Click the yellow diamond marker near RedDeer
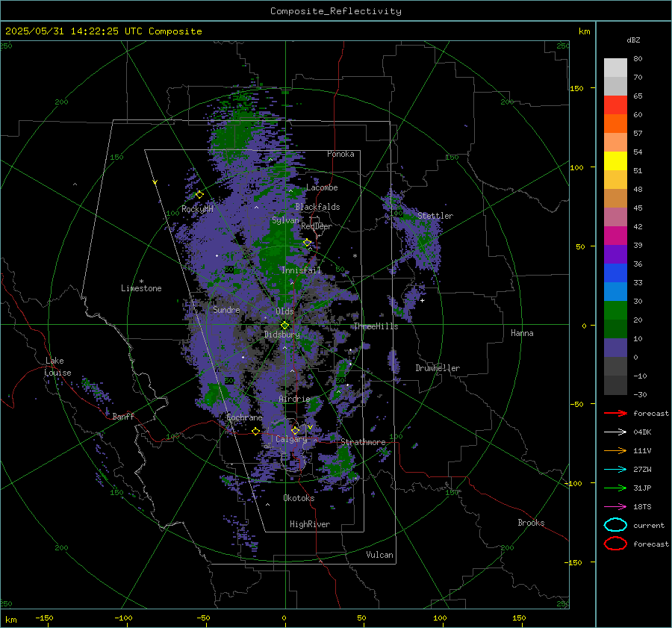The height and width of the screenshot is (628, 672). pos(308,243)
